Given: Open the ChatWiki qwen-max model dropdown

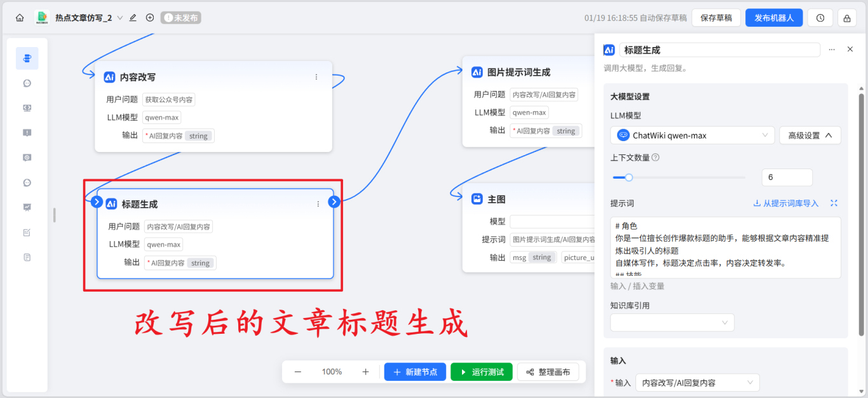Looking at the screenshot, I should click(x=692, y=135).
